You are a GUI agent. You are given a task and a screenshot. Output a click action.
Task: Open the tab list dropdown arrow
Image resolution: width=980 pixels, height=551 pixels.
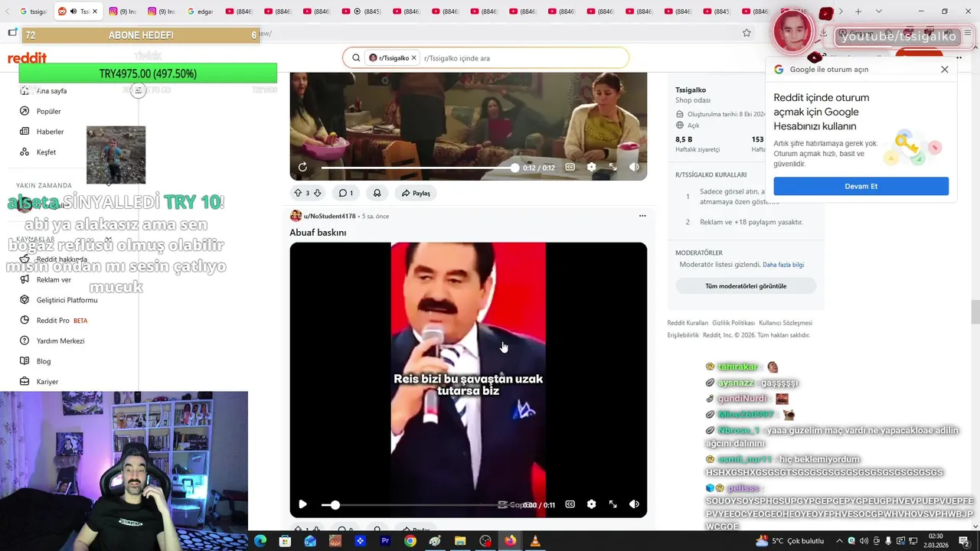point(879,11)
